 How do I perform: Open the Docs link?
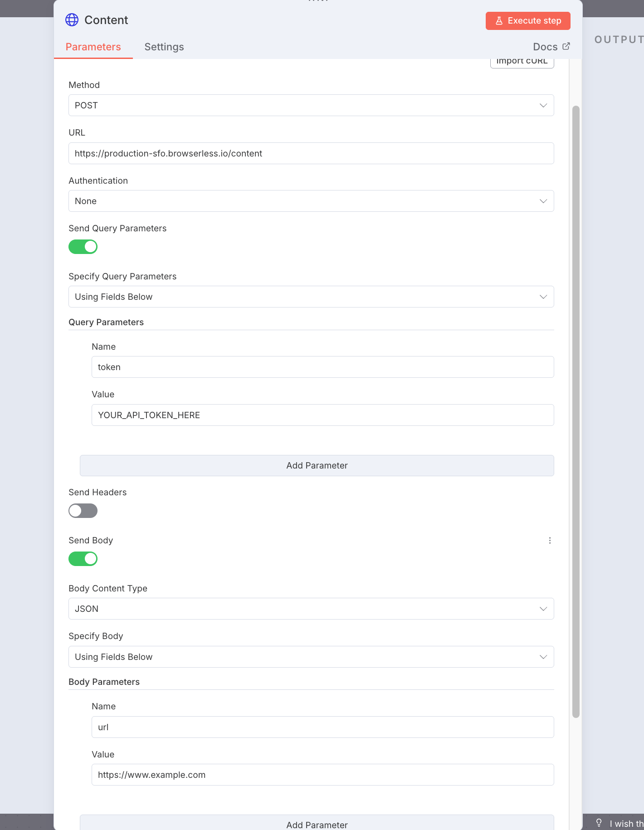tap(545, 46)
